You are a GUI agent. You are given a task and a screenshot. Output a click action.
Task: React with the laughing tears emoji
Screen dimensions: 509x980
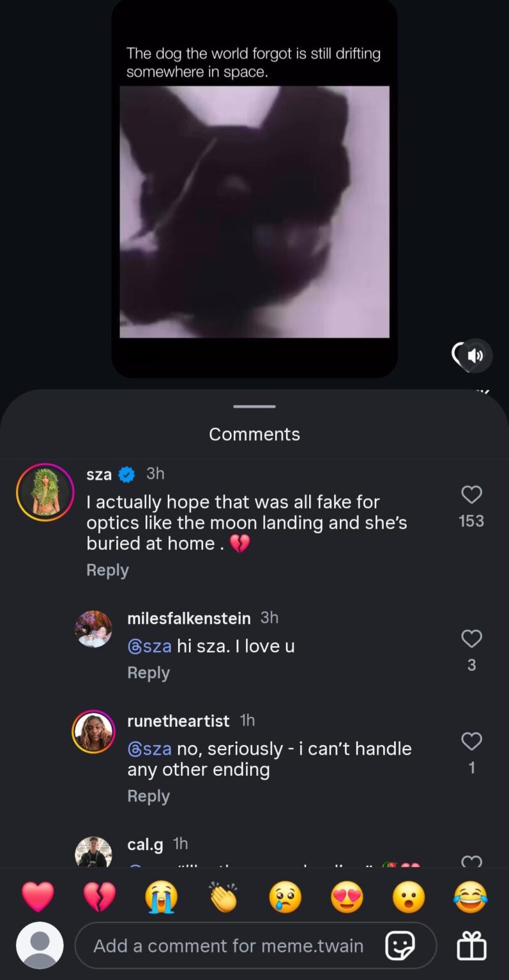pyautogui.click(x=470, y=897)
